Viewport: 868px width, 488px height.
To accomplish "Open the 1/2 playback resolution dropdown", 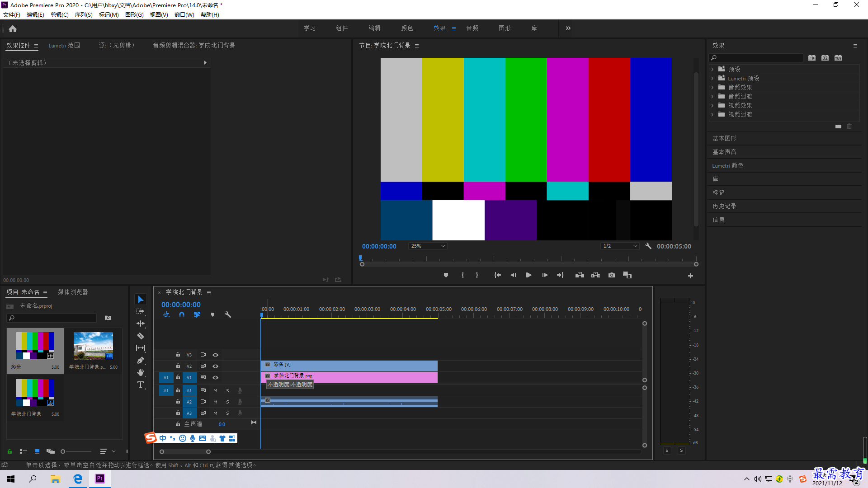I will [620, 246].
